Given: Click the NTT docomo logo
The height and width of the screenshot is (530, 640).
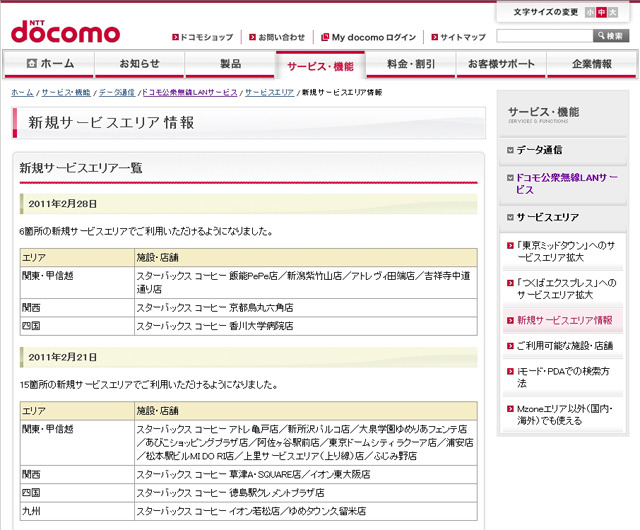Looking at the screenshot, I should [66, 32].
